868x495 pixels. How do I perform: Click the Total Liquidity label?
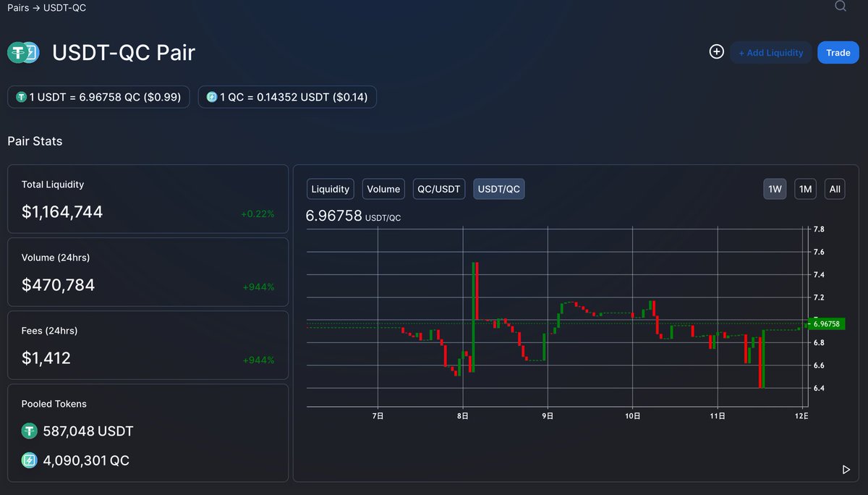coord(53,185)
